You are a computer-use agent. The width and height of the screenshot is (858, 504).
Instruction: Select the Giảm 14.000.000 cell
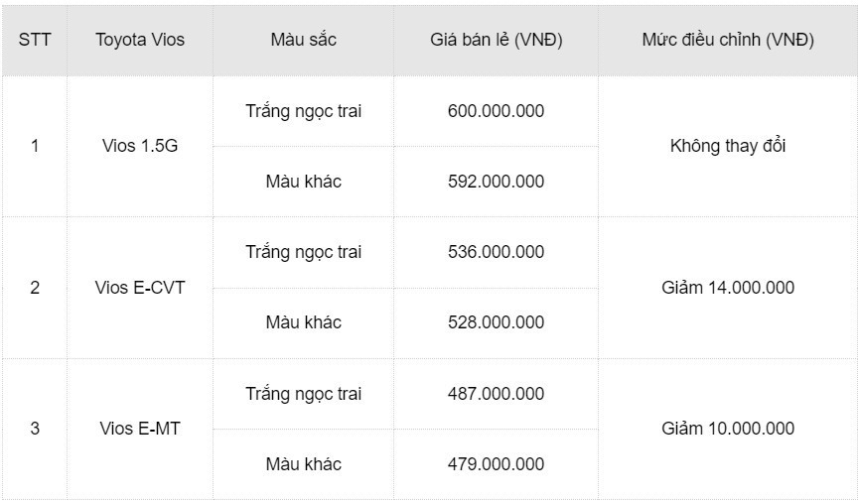[727, 288]
